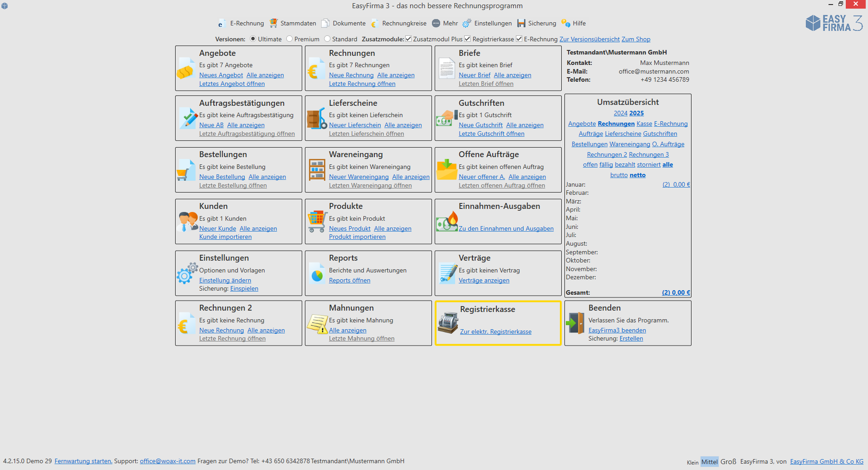Click the Hilfe toolbar icon
This screenshot has width=868, height=470.
565,23
